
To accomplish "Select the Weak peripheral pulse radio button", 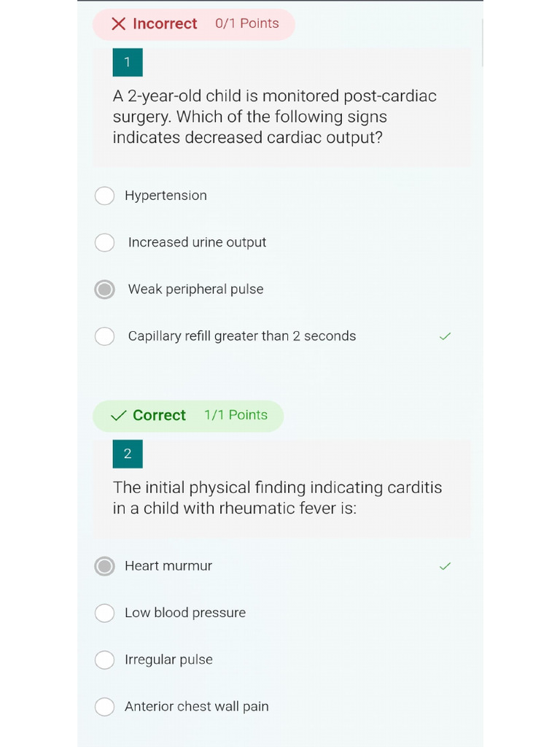I will [x=105, y=290].
